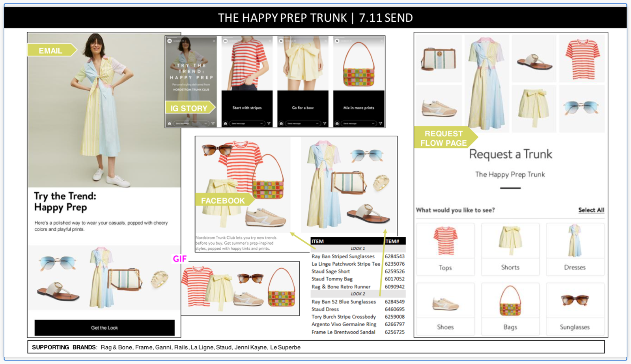The image size is (631, 364).
Task: Click the 'Tory Burch Stripe Crossbody' table row
Action: (x=358, y=317)
